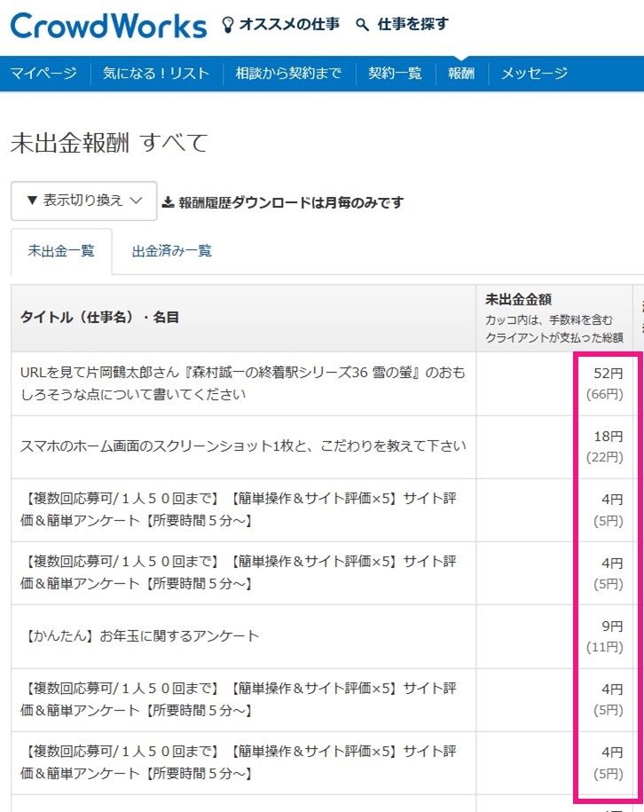
Task: Open the スマホのホーム画面のスクリーンショット job title
Action: (x=243, y=446)
